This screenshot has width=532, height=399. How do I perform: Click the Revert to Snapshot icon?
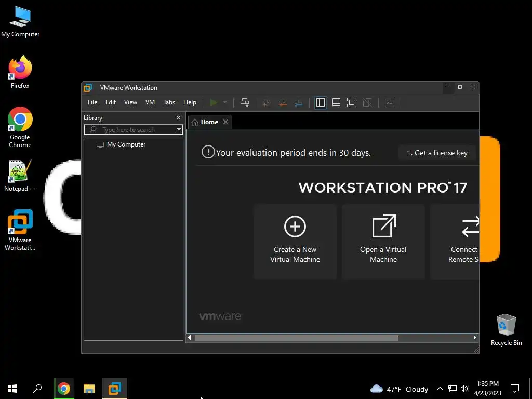click(283, 102)
